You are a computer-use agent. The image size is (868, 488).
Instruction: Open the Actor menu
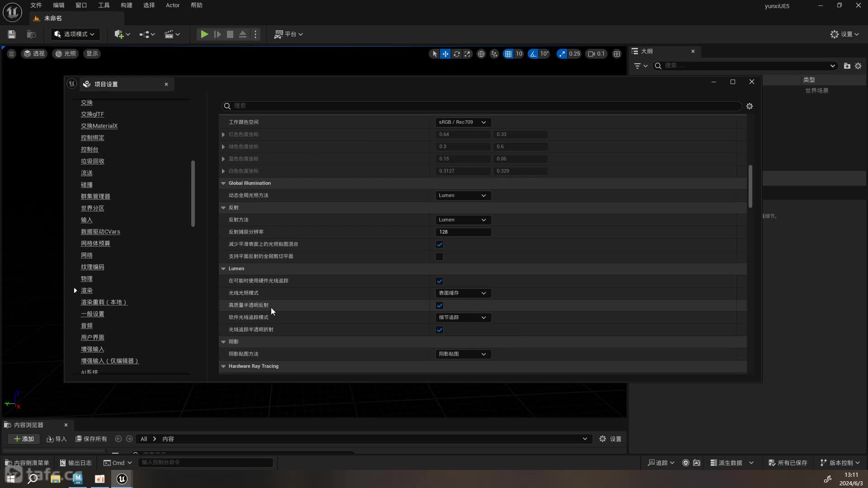[173, 5]
